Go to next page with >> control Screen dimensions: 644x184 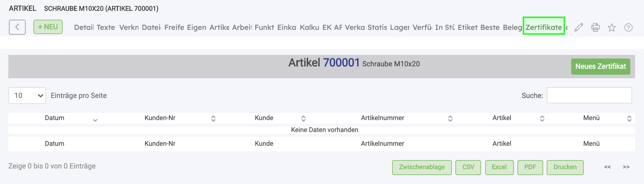[x=626, y=167]
